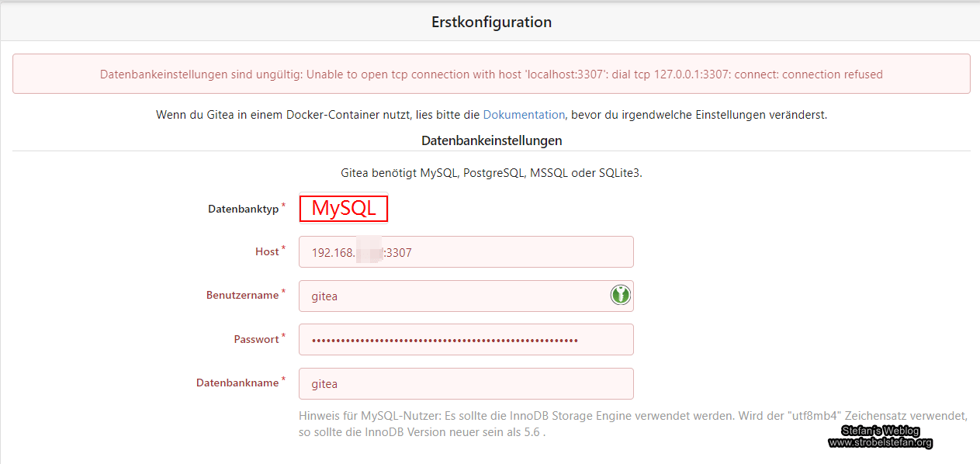Focus the Host input field
This screenshot has width=980, height=464.
coord(466,252)
